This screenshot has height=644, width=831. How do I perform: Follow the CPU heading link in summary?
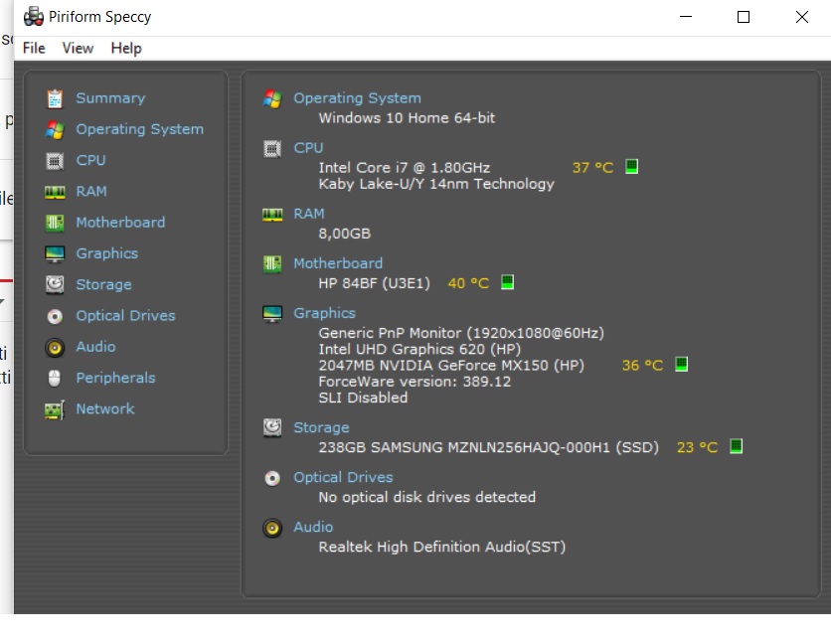pos(308,148)
